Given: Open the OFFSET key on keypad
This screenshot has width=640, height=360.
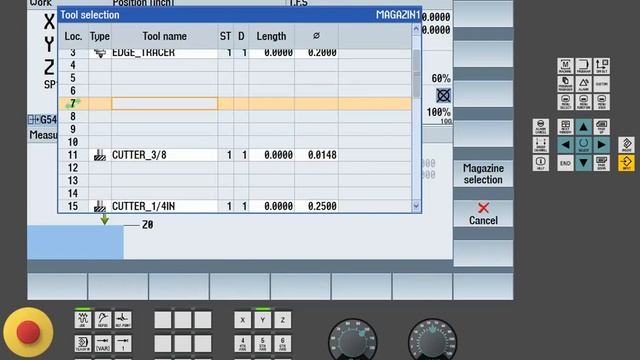Looking at the screenshot, I should (602, 66).
